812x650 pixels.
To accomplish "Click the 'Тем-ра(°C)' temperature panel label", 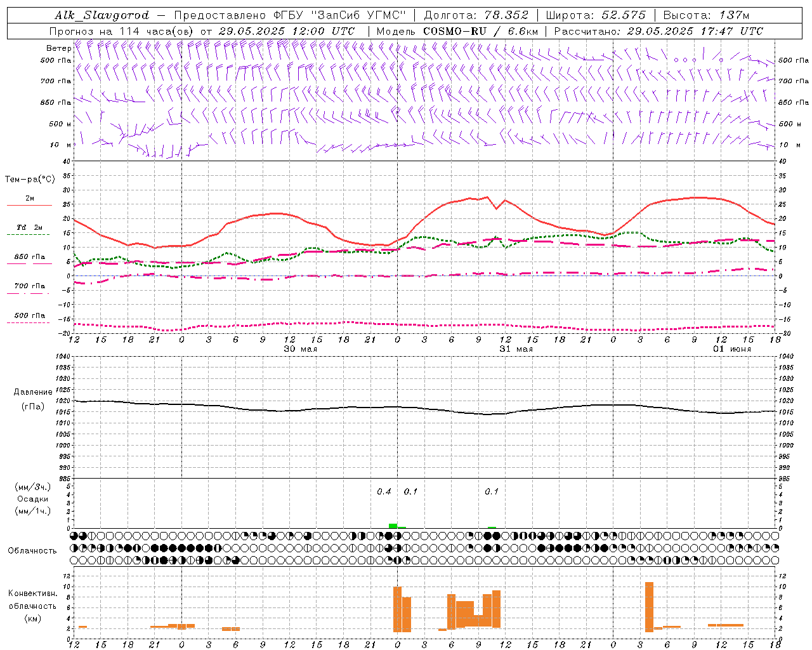I will pos(30,180).
